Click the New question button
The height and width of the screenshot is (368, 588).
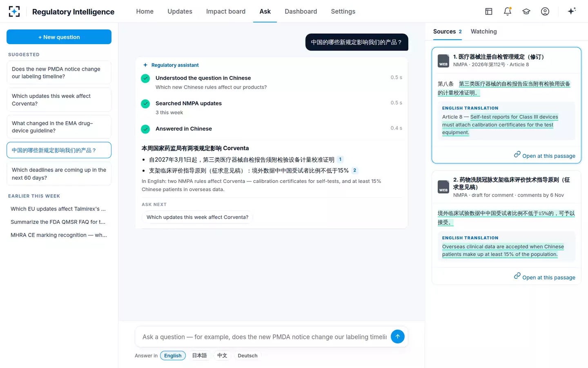[x=59, y=37]
